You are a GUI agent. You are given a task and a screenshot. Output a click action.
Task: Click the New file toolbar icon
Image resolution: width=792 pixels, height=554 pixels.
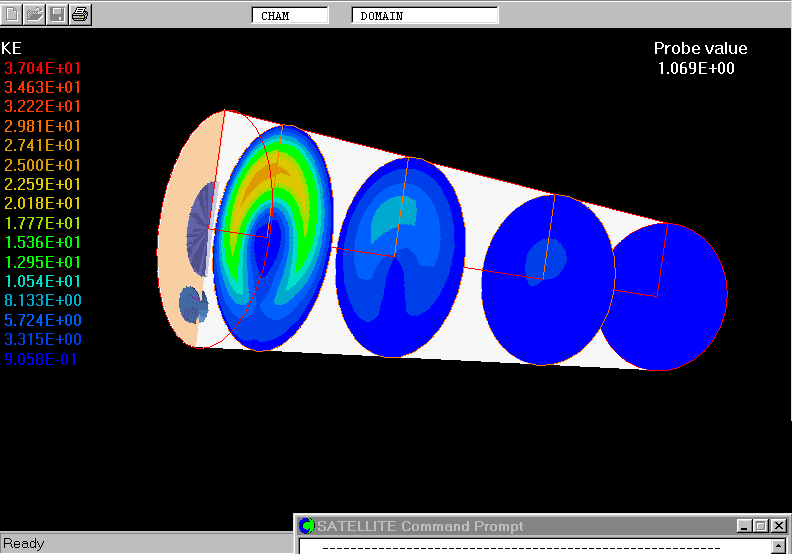point(12,14)
